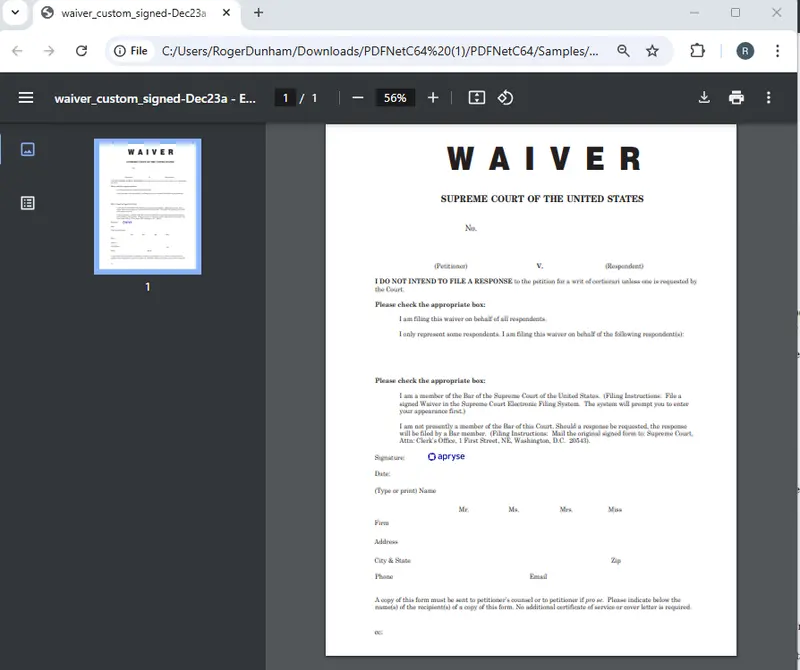Click the page number field showing 1
800x670 pixels.
tap(285, 98)
